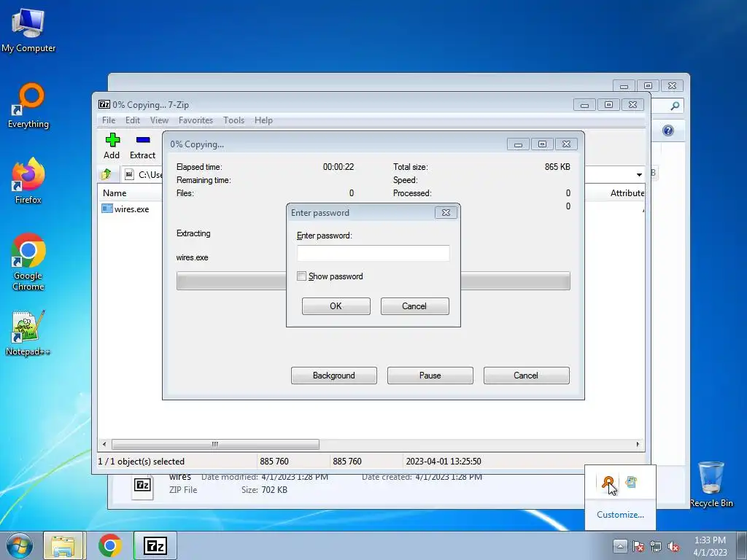Select Notepad++ desktop shortcut

28,333
